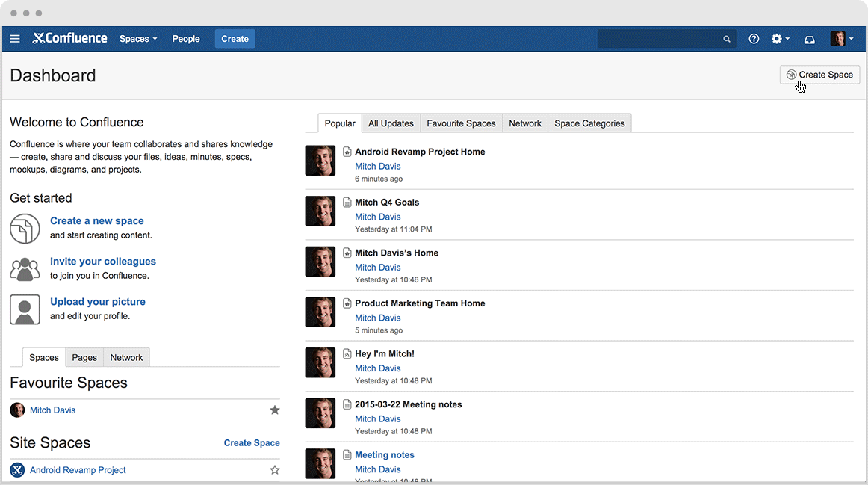Select the Spaces tab in sidebar
This screenshot has width=868, height=485.
click(x=44, y=358)
